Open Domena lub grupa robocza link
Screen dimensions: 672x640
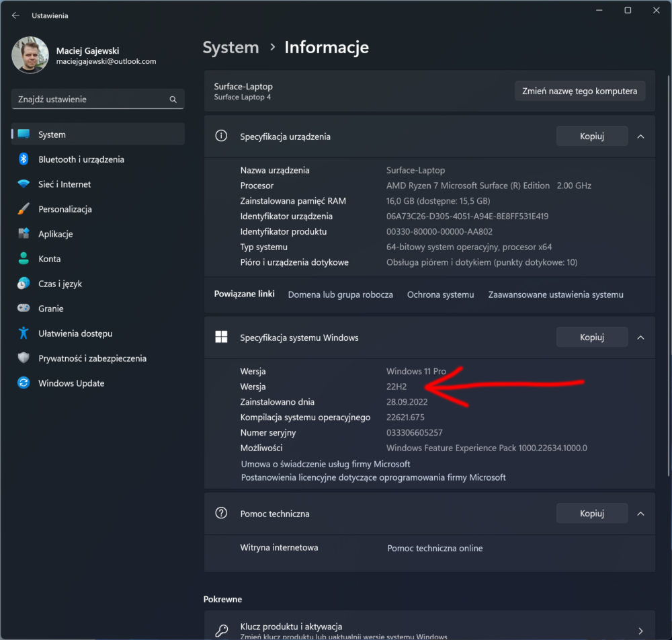[x=340, y=294]
